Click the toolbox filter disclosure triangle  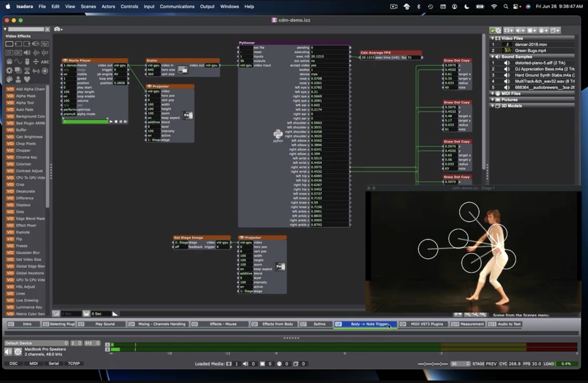5,29
